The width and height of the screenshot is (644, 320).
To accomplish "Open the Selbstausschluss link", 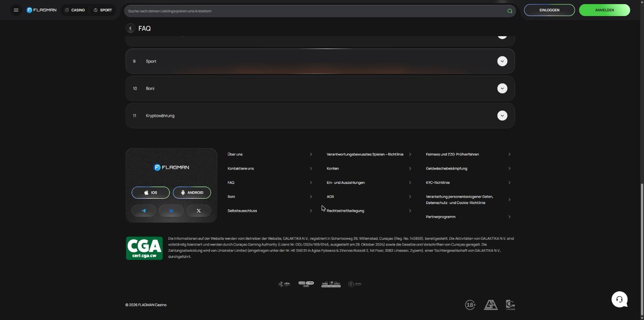I will [x=270, y=211].
